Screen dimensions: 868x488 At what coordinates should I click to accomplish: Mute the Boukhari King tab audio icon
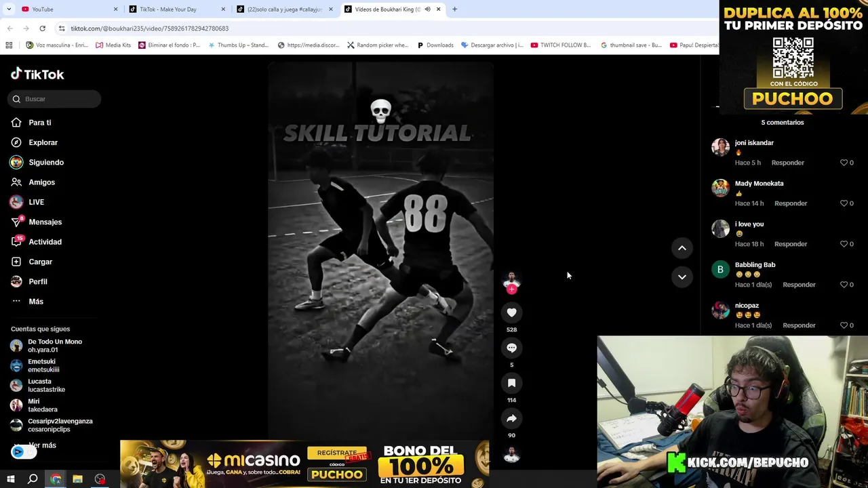[x=427, y=9]
